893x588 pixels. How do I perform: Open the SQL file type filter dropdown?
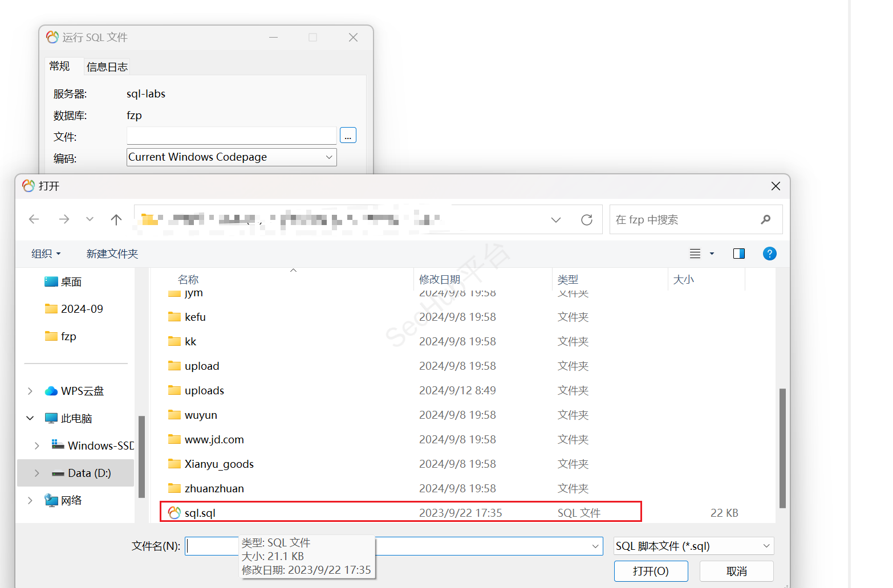[766, 546]
